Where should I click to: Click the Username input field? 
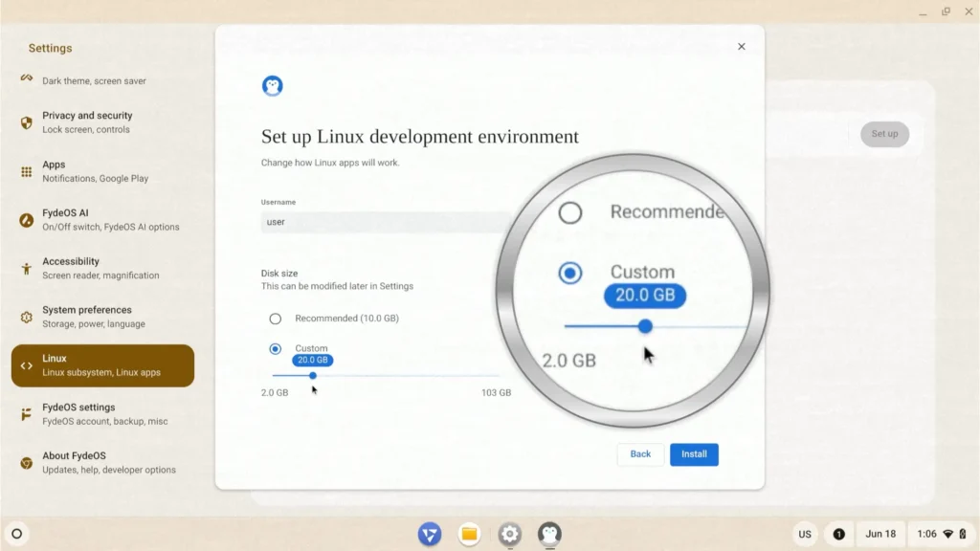[x=386, y=222]
